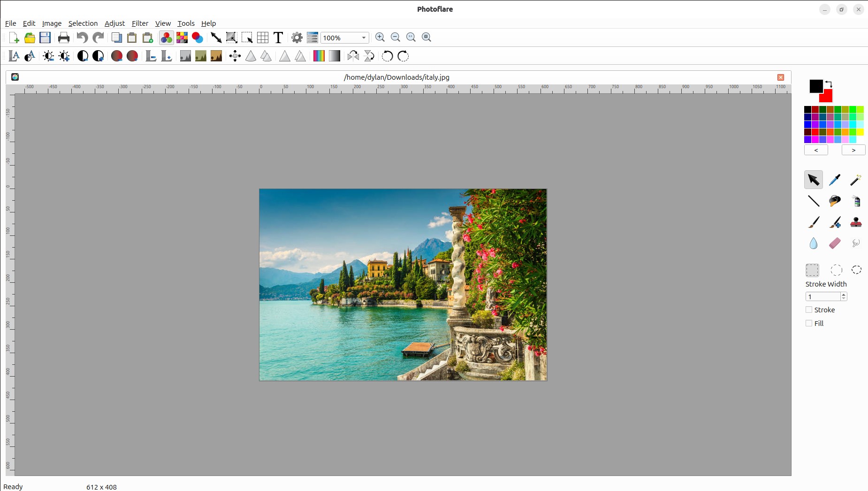The height and width of the screenshot is (491, 868).
Task: Select the Paint Bucket tool
Action: (x=835, y=201)
